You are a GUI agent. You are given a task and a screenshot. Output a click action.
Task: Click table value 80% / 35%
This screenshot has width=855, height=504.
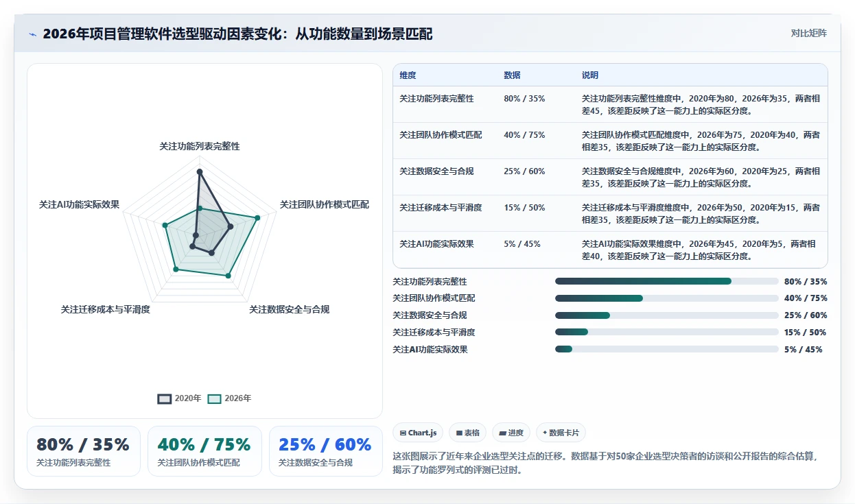coord(524,99)
